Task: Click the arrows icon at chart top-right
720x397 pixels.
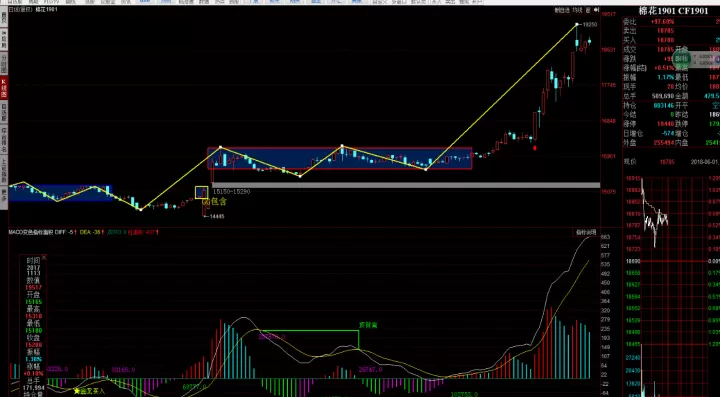Action: 596,10
